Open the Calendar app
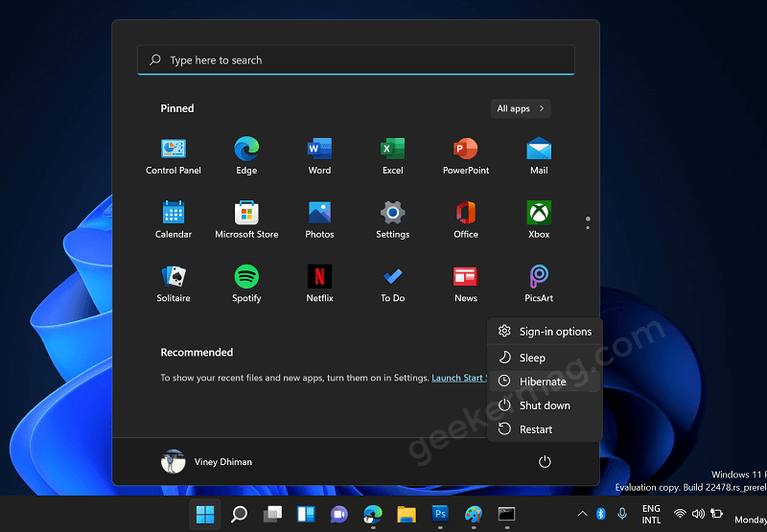This screenshot has height=532, width=767. [174, 220]
